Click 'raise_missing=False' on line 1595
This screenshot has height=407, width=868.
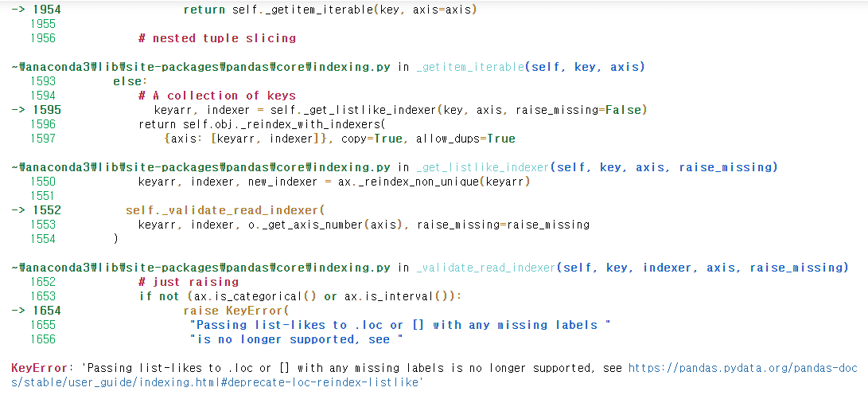pos(578,110)
